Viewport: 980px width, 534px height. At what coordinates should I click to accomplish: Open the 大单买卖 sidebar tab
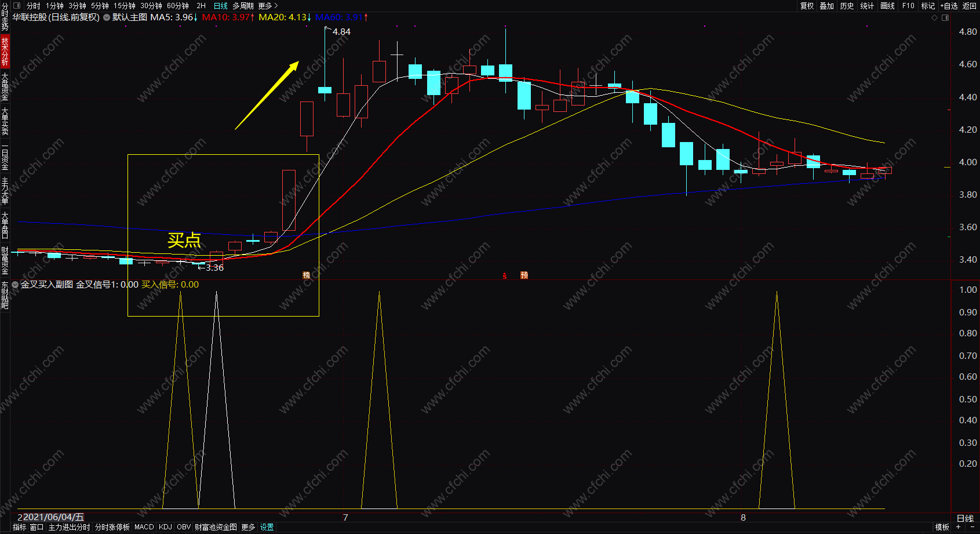[x=5, y=121]
